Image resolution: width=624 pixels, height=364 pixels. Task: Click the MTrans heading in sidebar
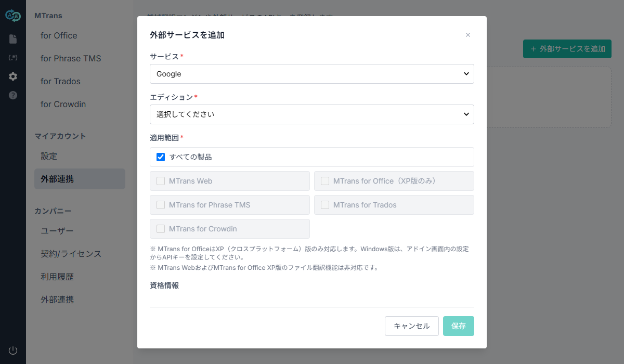click(x=48, y=16)
